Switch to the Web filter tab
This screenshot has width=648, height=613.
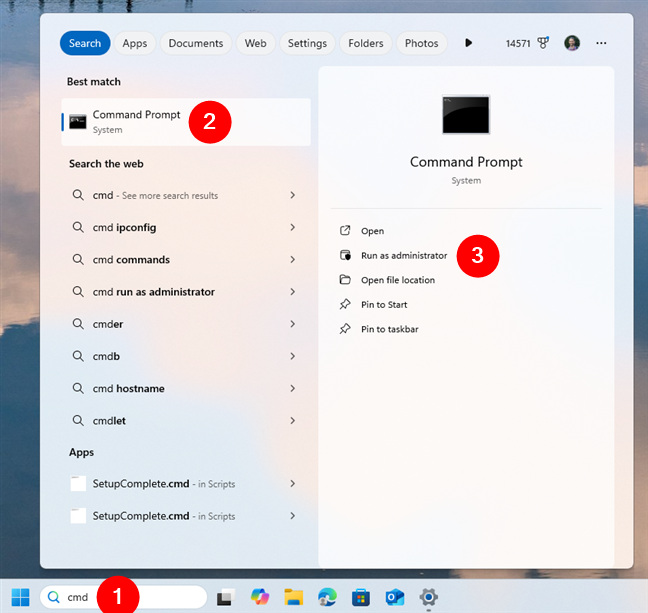(x=255, y=43)
